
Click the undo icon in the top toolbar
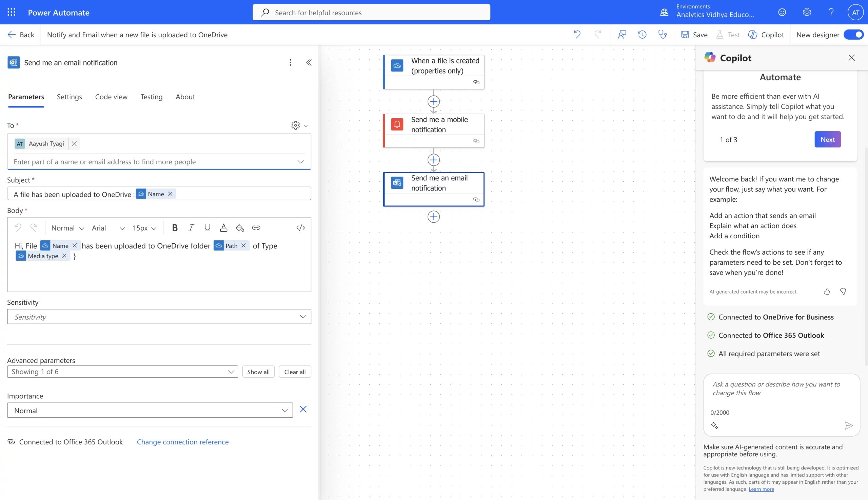(577, 34)
